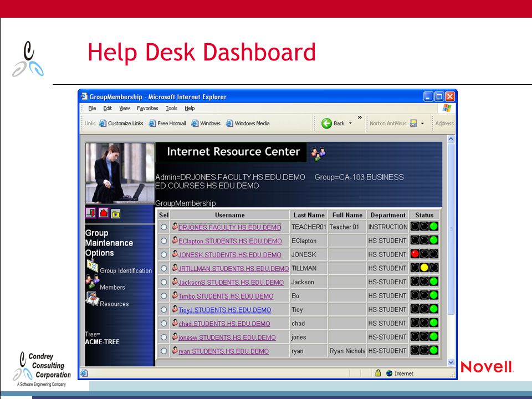Image resolution: width=532 pixels, height=399 pixels.
Task: Click the green status light for TEACHER01
Action: (433, 226)
